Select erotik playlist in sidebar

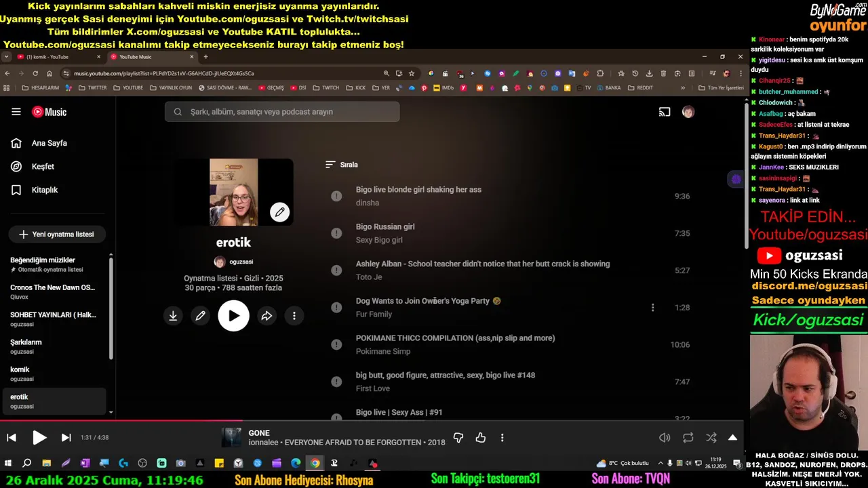click(x=54, y=401)
